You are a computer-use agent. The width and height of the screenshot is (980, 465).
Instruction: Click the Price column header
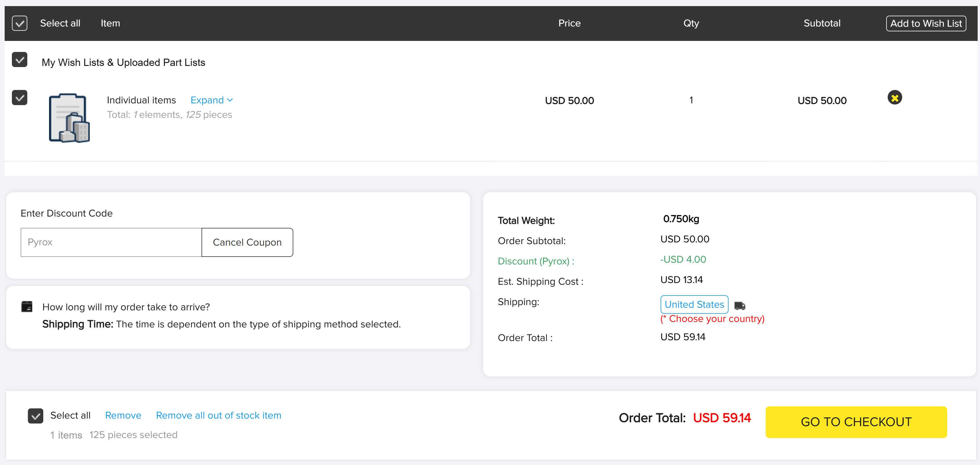point(569,23)
